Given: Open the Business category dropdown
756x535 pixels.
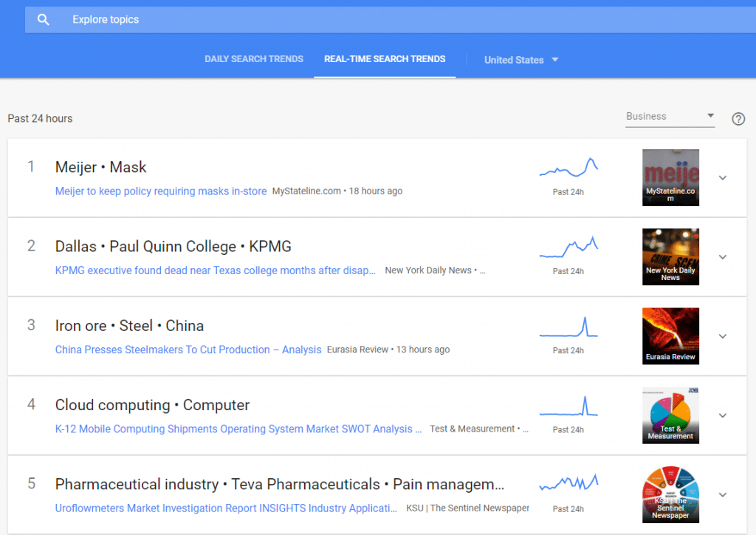Looking at the screenshot, I should (669, 117).
